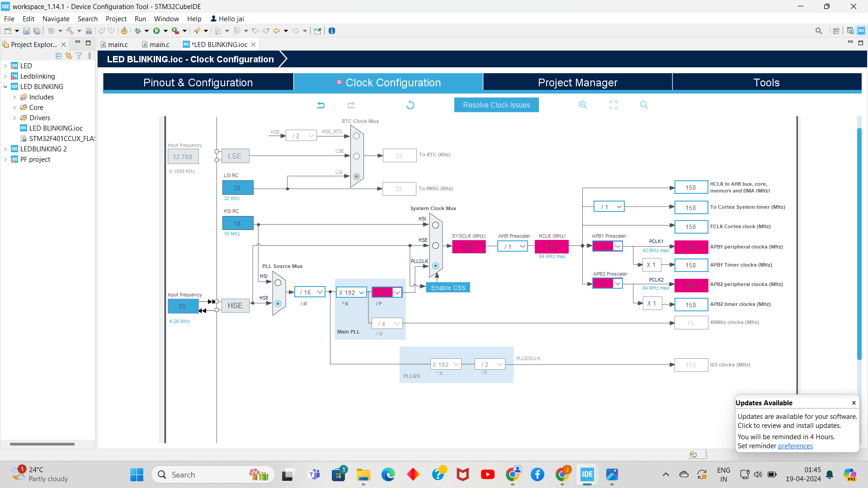Switch to Pinout & Configuration tab

pyautogui.click(x=197, y=82)
